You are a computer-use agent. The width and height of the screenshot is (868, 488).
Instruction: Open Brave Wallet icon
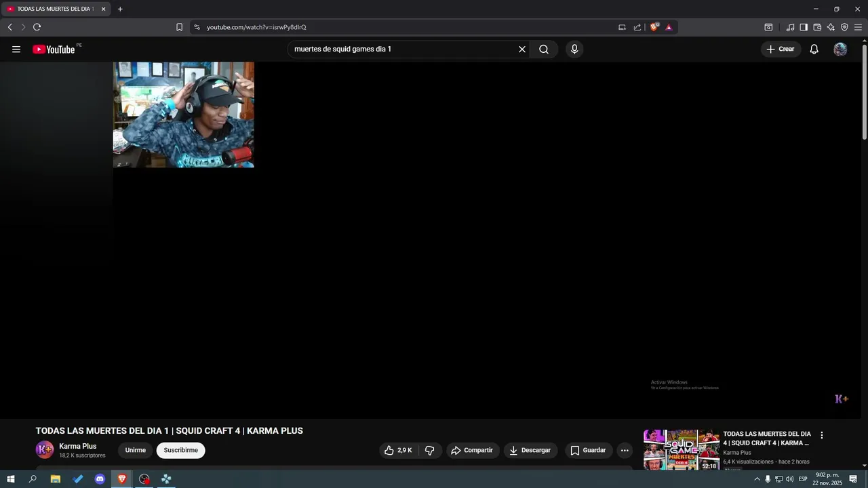[817, 27]
